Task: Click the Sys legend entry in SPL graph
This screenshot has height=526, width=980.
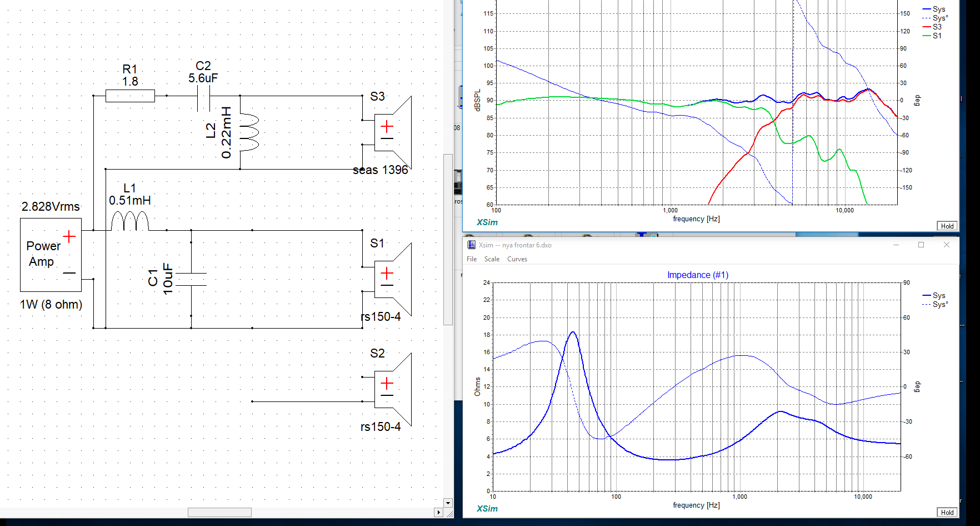Action: coord(934,9)
